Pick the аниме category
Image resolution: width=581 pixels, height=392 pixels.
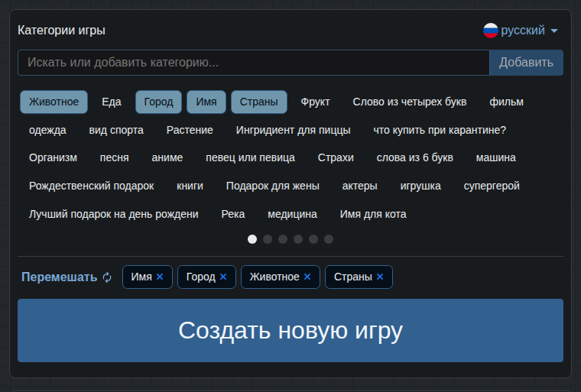point(167,158)
